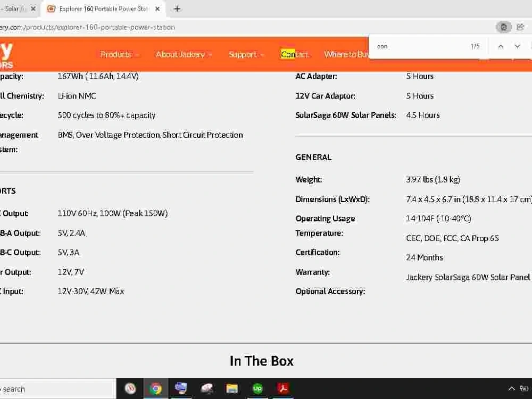Click the network icon in the system tray

(x=524, y=388)
